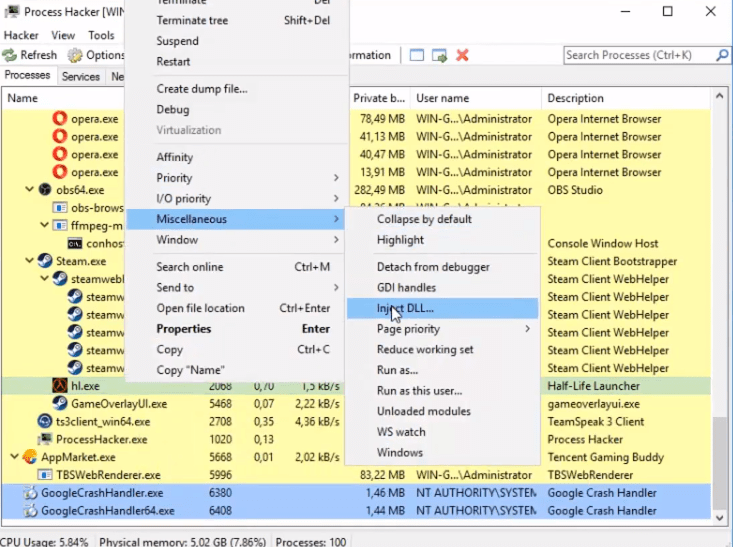
Task: Click the find window icon in toolbar
Action: (417, 55)
